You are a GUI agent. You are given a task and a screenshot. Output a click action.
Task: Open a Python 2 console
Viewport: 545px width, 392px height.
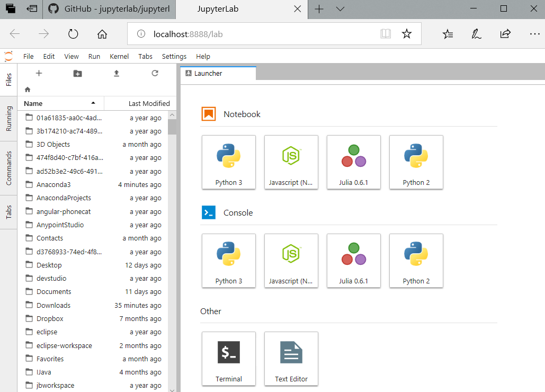416,261
